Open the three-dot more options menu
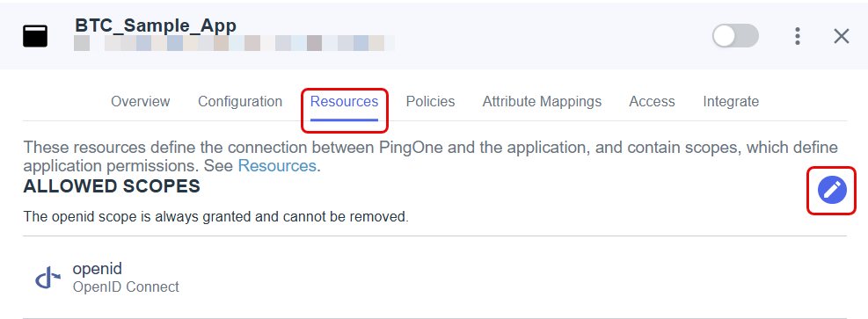The width and height of the screenshot is (868, 319). tap(797, 37)
